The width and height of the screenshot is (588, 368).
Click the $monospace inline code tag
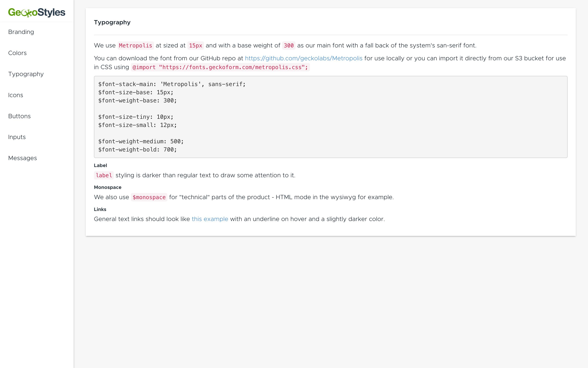tap(149, 197)
